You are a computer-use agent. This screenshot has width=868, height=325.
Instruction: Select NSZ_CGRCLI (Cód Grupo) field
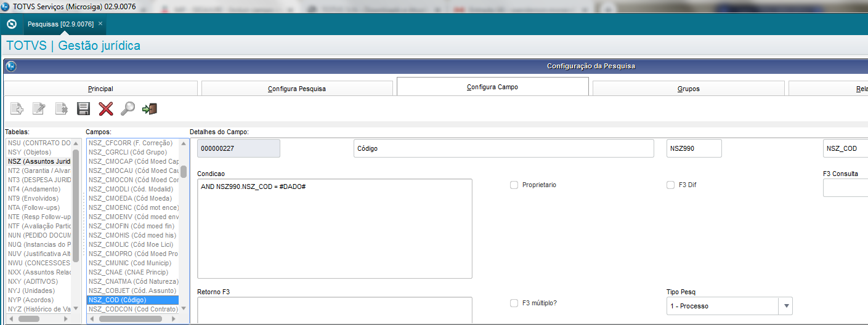(x=133, y=152)
